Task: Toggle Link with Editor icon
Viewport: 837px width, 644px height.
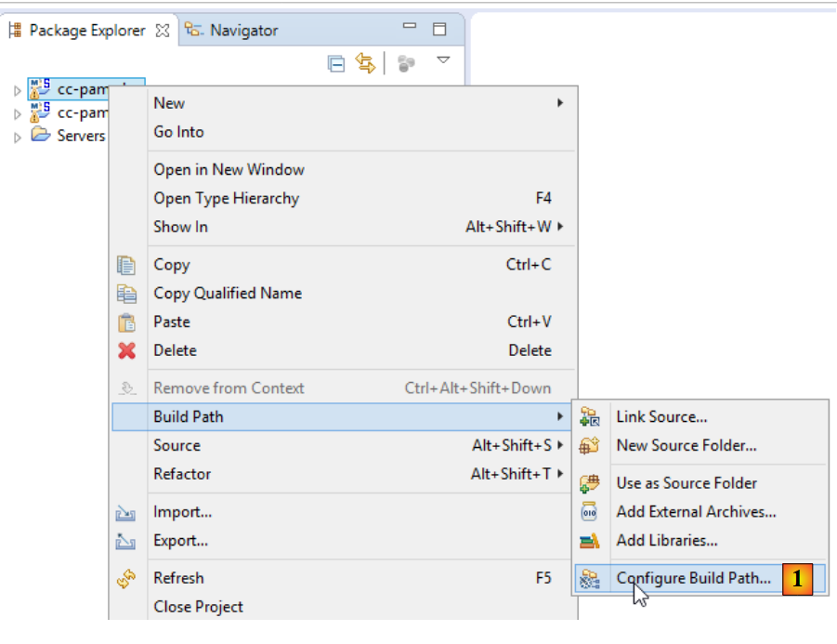Action: coord(365,63)
